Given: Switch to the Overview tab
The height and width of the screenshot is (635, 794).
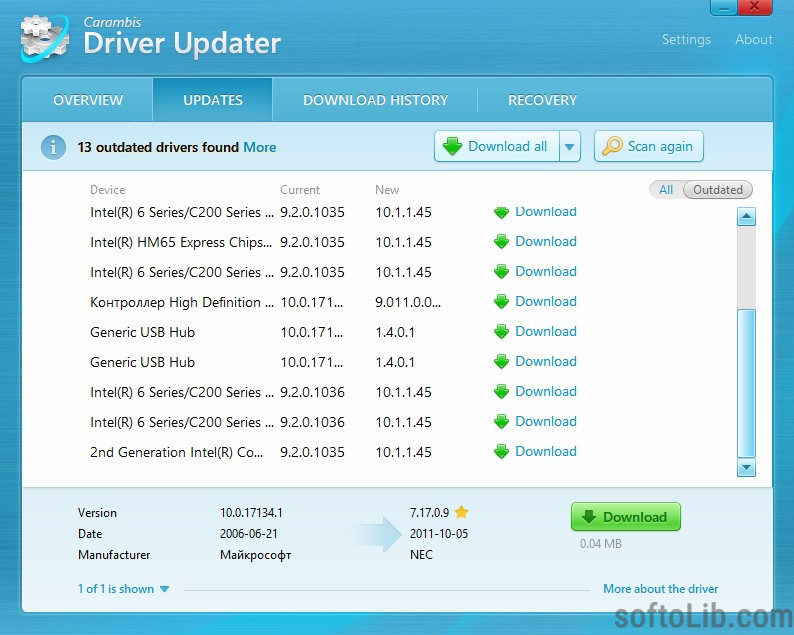Looking at the screenshot, I should click(88, 100).
